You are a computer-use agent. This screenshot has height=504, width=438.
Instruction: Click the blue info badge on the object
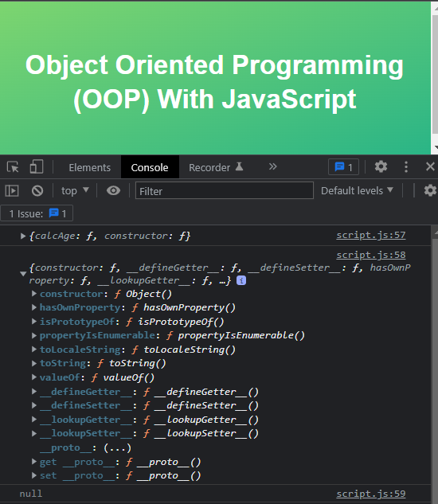[x=241, y=280]
